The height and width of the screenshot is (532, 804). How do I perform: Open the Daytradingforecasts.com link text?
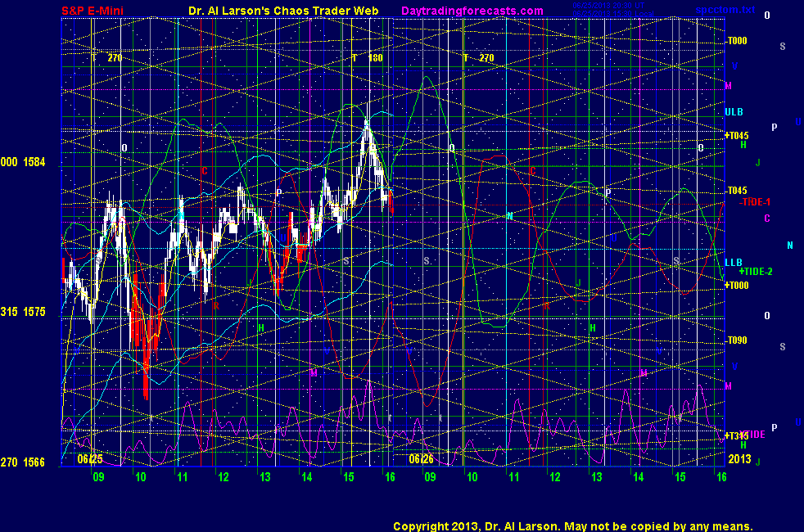coord(472,11)
